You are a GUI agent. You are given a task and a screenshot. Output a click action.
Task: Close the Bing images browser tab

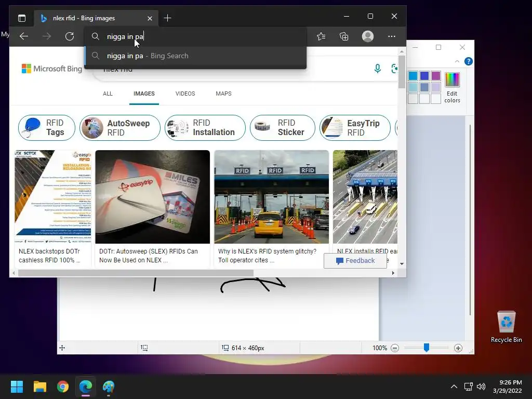(x=150, y=18)
